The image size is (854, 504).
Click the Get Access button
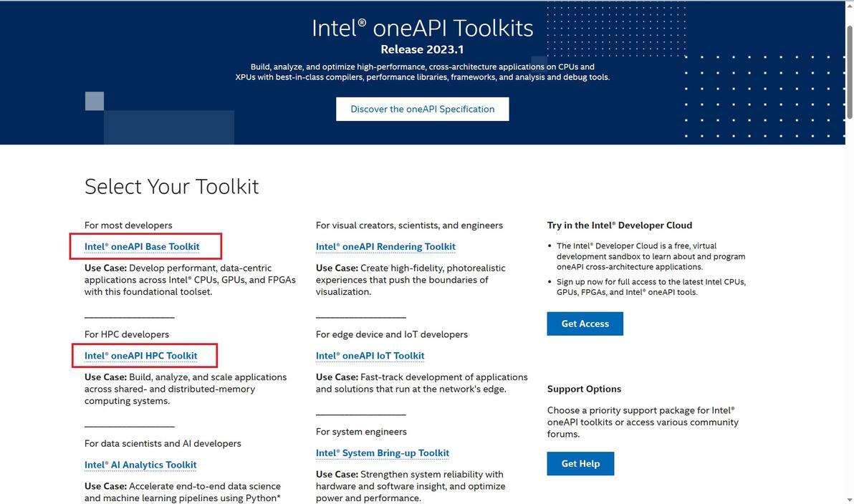point(585,324)
